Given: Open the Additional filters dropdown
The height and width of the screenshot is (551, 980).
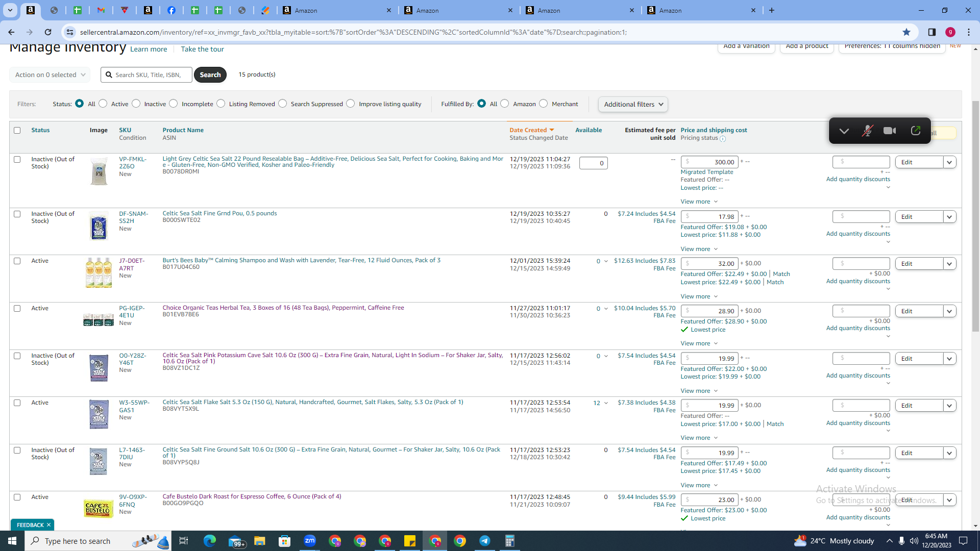Looking at the screenshot, I should tap(633, 105).
